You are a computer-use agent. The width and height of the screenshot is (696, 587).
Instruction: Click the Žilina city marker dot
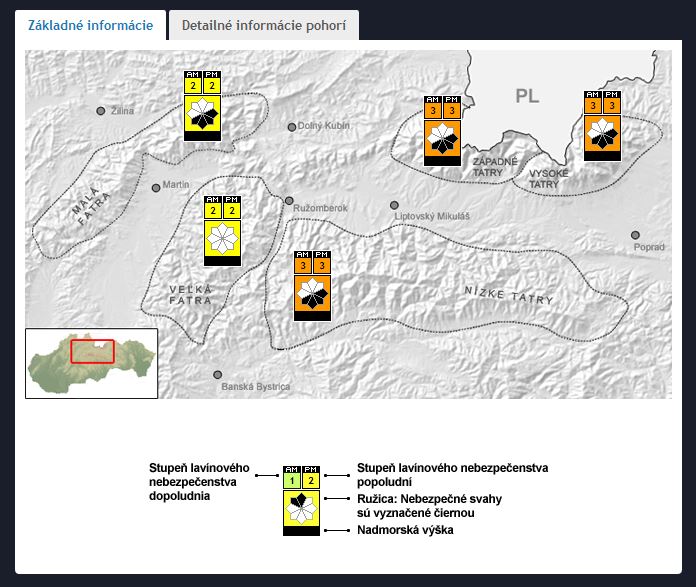[x=100, y=111]
